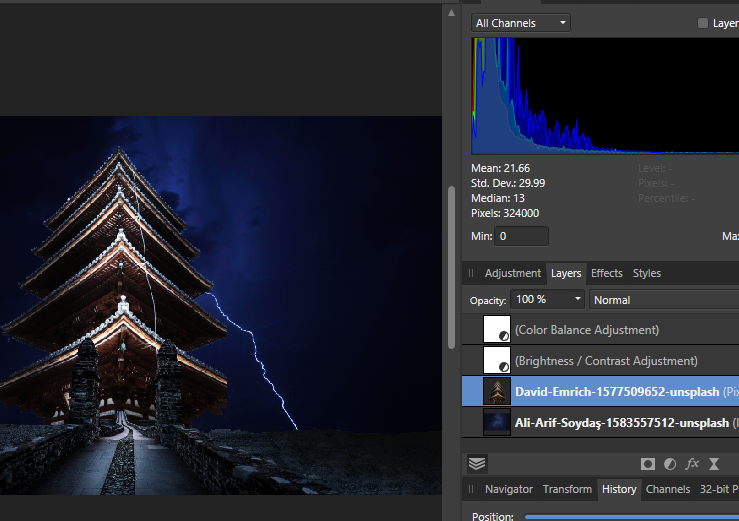Click the Brightness / Contrast layer thumbnail

click(x=497, y=360)
